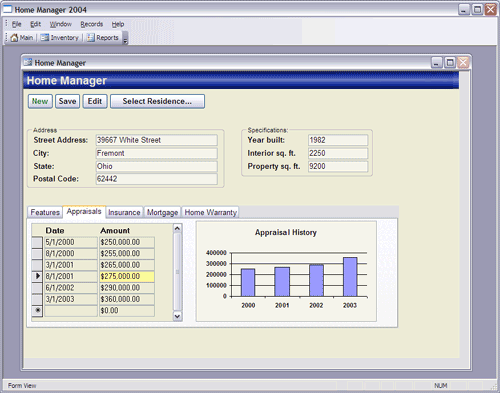This screenshot has width=500, height=393.
Task: Maximize the inner Home Manager window
Action: tap(450, 62)
